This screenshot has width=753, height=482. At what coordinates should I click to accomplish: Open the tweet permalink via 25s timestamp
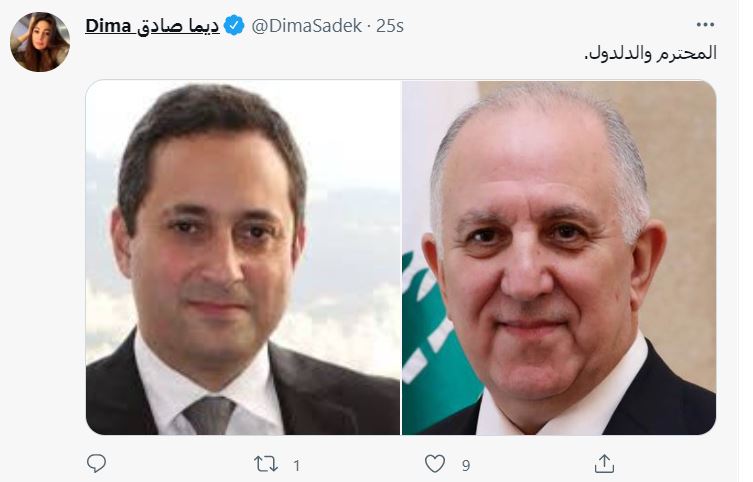tap(389, 26)
